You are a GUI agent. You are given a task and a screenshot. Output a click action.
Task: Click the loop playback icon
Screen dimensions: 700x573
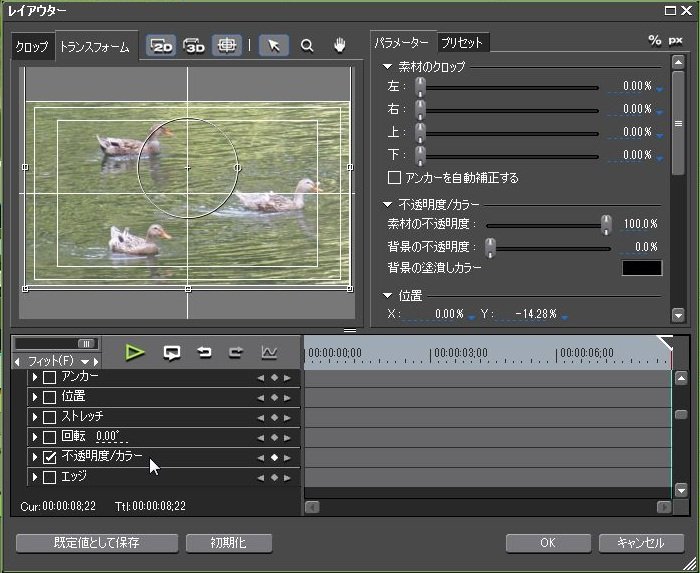click(x=172, y=353)
